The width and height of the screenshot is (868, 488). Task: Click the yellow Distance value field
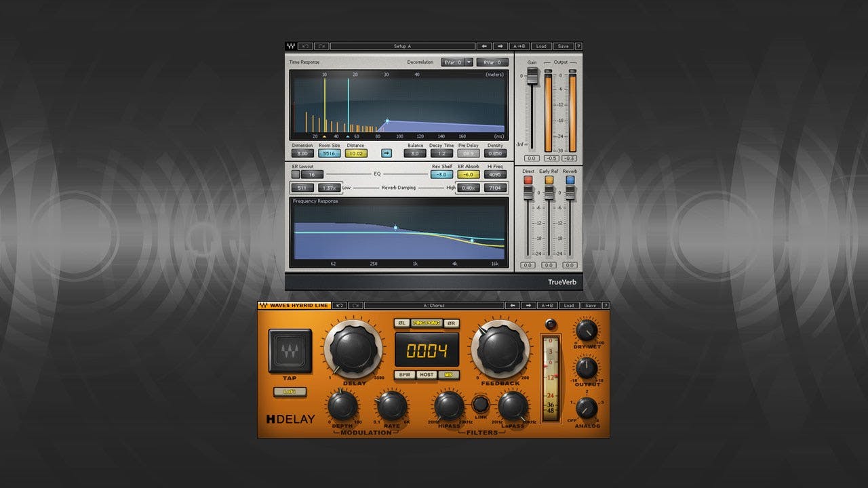pos(355,153)
